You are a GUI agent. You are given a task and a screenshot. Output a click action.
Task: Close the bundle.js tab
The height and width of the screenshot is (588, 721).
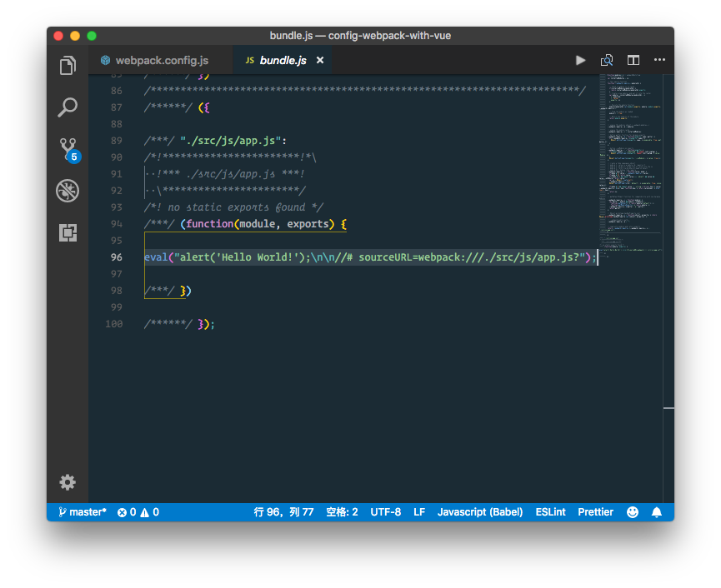click(x=320, y=61)
